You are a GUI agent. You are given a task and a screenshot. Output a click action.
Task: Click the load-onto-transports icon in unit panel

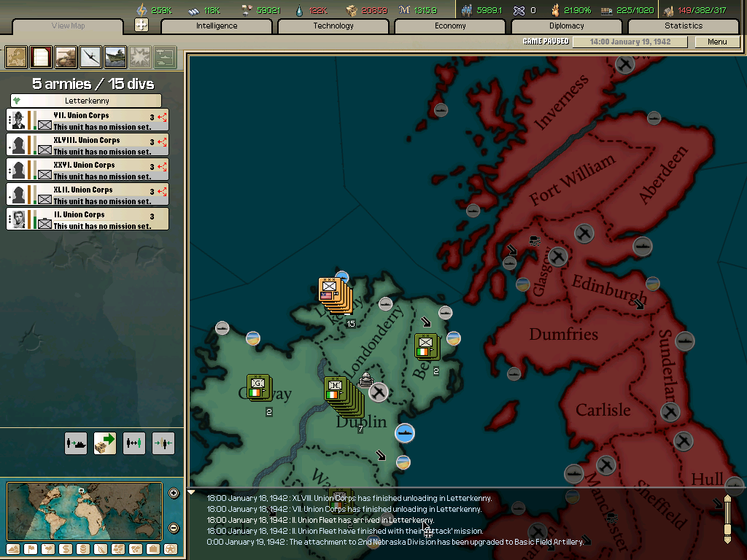tap(76, 443)
